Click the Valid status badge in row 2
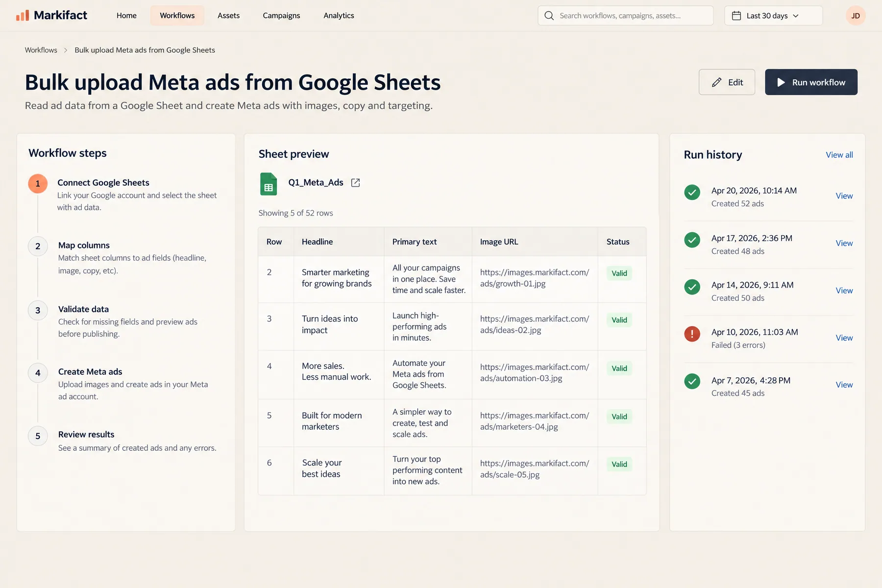 (619, 273)
